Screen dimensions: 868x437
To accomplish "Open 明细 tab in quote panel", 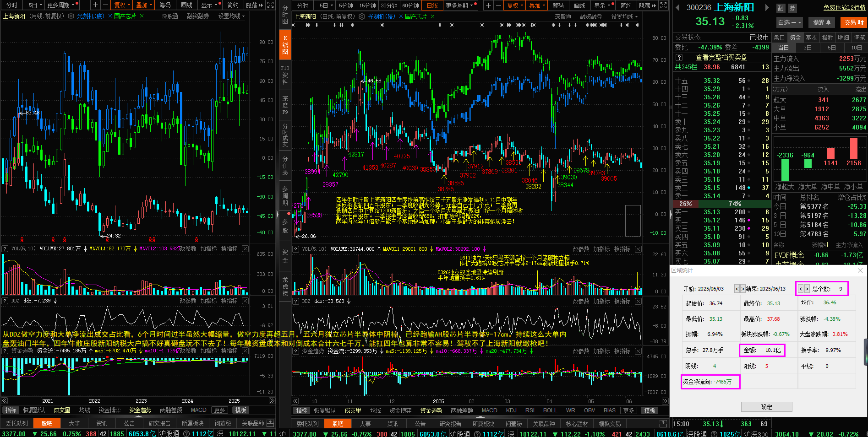I will pyautogui.click(x=843, y=38).
